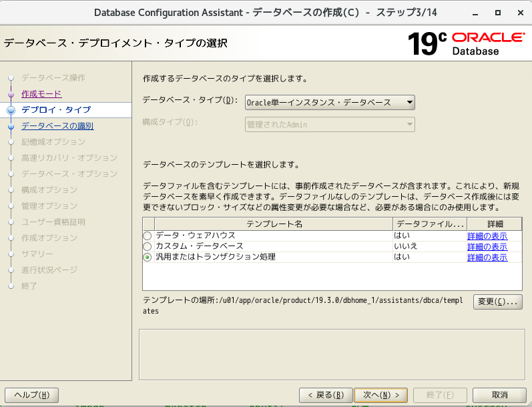Click the データファイル column header
Screen dimensions: 532x407
[430, 224]
